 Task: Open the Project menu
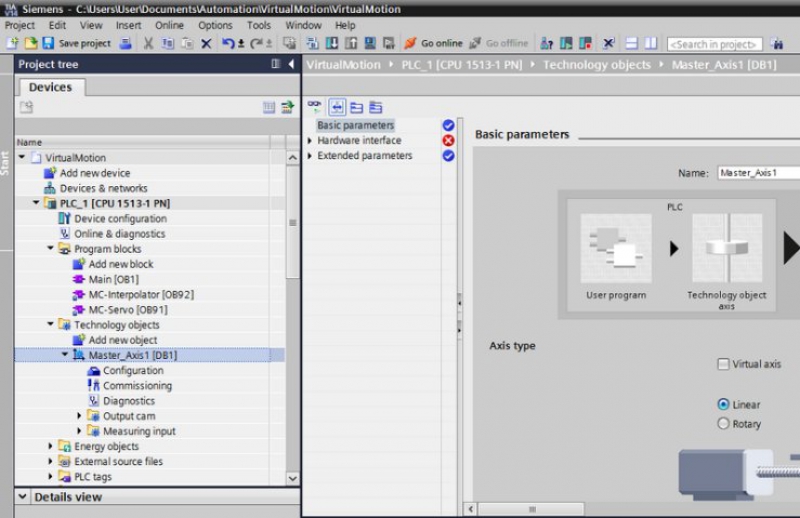pyautogui.click(x=20, y=25)
